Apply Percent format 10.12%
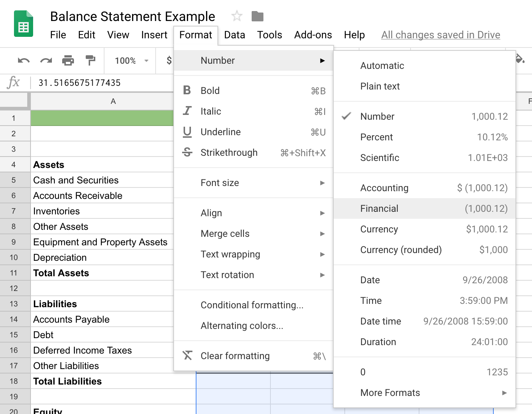 click(425, 137)
